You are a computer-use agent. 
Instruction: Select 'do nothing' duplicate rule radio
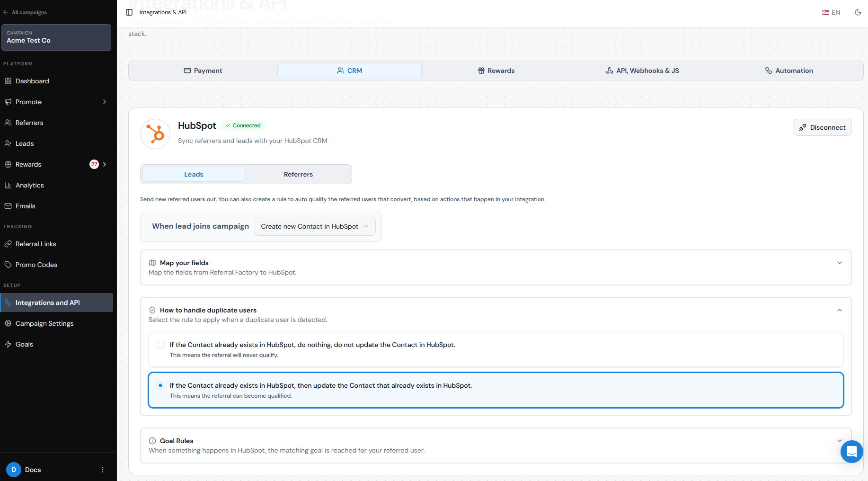click(x=160, y=345)
